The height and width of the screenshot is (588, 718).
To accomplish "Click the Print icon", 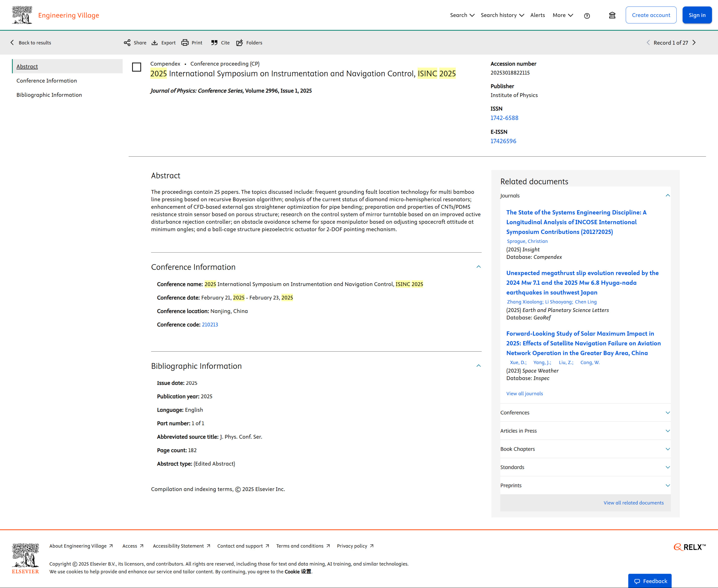I will [185, 43].
